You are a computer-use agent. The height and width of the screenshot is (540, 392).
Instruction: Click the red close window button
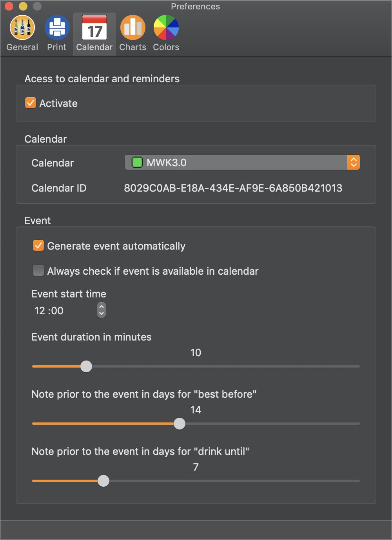(9, 6)
